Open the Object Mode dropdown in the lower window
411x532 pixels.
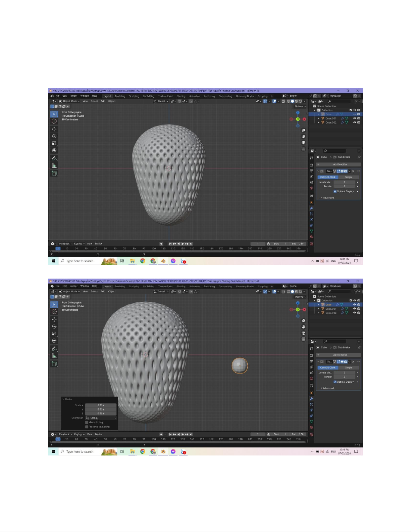(69, 292)
